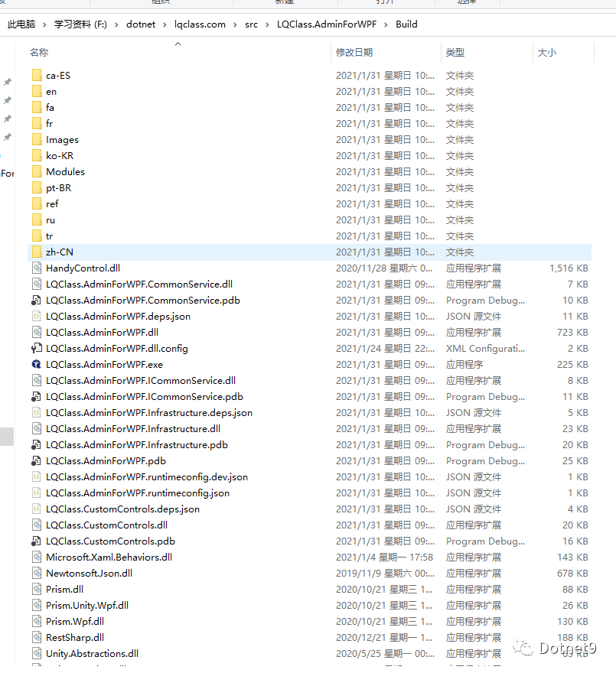Click the 723 KB size cell
Screen dimensions: 616x673
point(572,332)
